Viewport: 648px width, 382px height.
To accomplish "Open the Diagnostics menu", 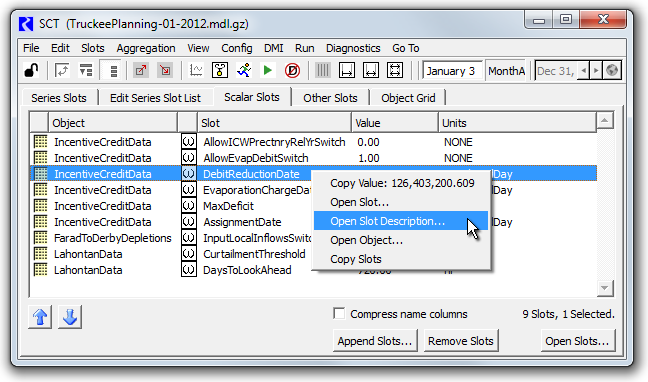I will click(353, 48).
